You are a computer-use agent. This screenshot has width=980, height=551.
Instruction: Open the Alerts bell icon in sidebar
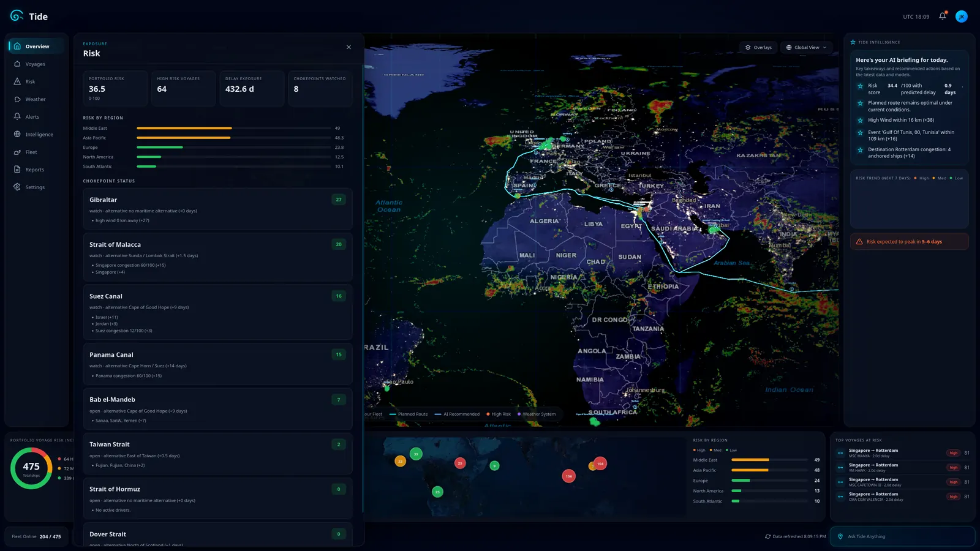[17, 116]
